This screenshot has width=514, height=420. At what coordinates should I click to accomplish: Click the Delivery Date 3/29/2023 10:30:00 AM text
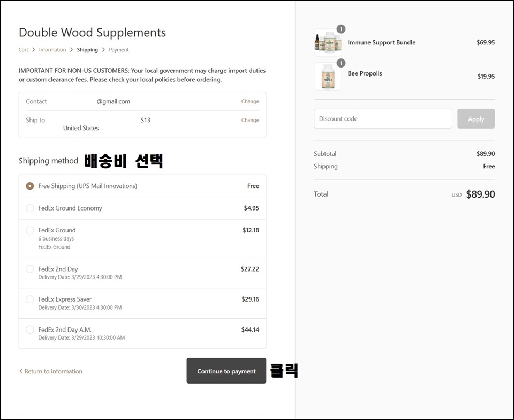coord(81,337)
